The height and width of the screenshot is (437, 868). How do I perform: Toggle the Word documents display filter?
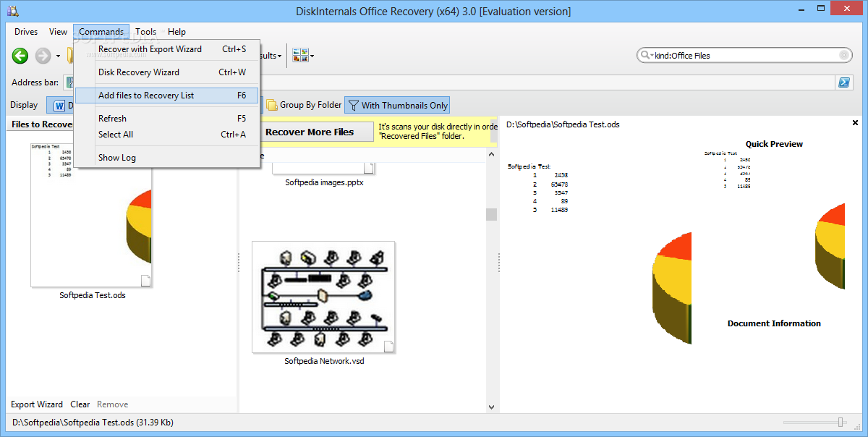61,106
